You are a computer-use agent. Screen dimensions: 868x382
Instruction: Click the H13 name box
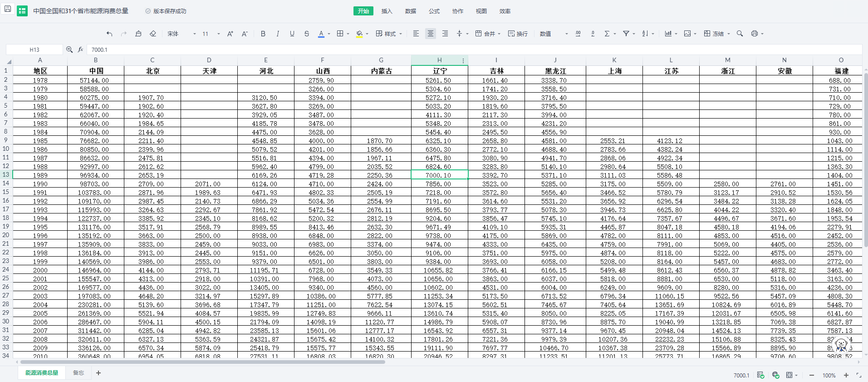point(34,50)
